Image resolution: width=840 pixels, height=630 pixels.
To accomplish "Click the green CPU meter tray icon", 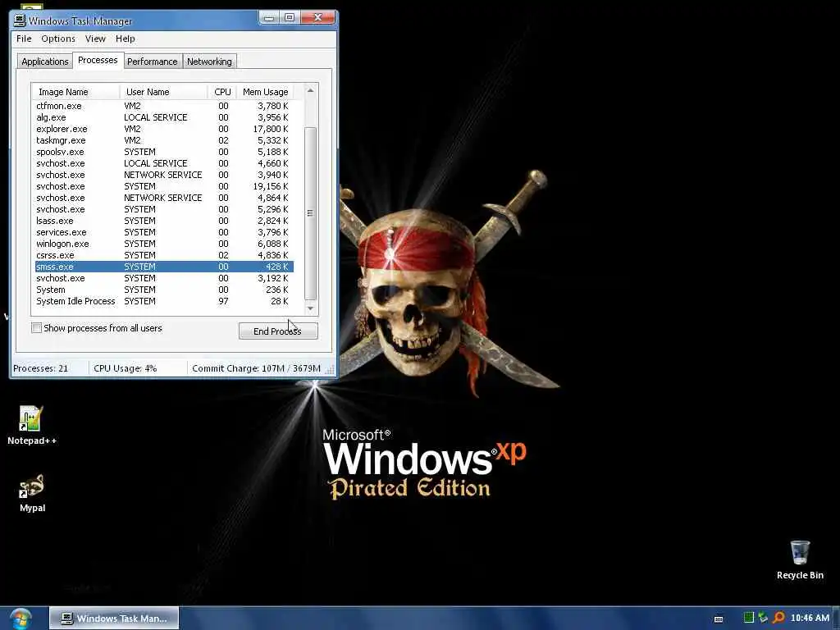I will [x=748, y=618].
